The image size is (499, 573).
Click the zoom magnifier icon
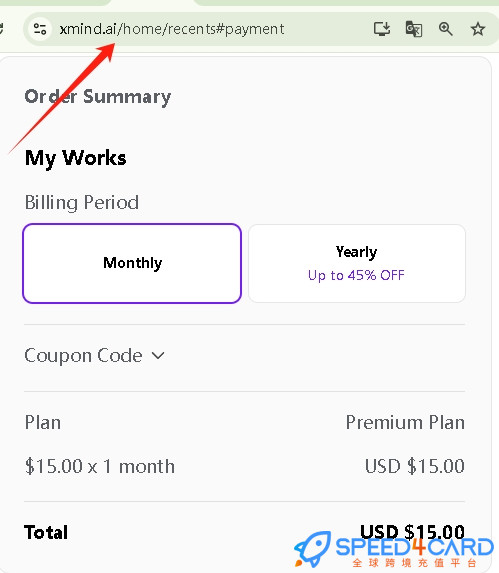pyautogui.click(x=446, y=29)
